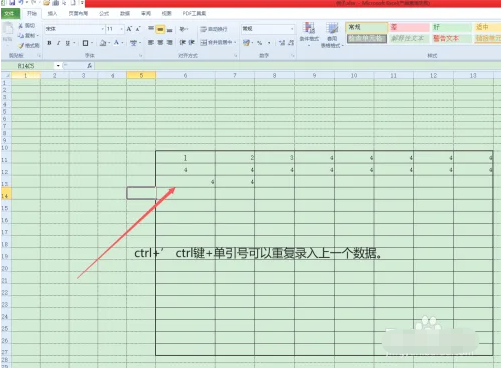Click the percent style button
503x368 pixels.
pos(259,43)
